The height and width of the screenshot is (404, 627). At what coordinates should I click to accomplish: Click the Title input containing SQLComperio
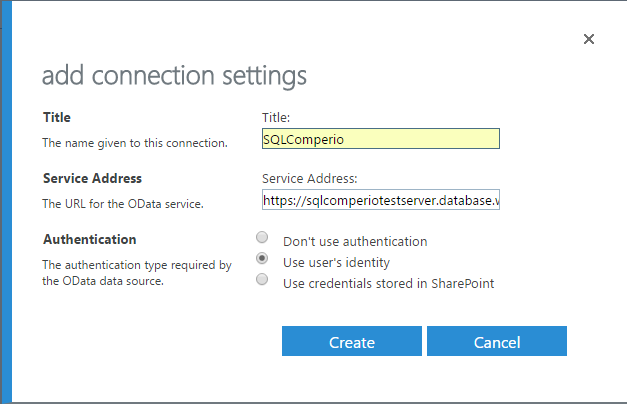coord(381,139)
